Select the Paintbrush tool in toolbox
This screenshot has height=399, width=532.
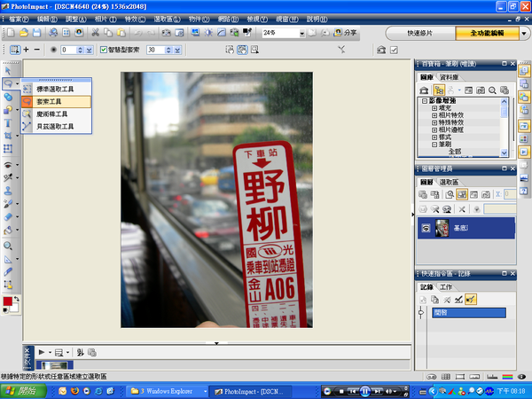point(8,204)
